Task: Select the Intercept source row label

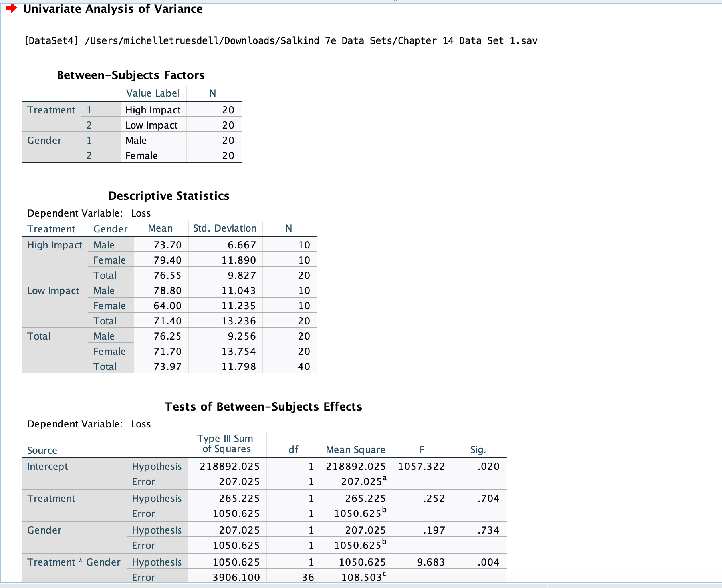Action: (x=48, y=466)
